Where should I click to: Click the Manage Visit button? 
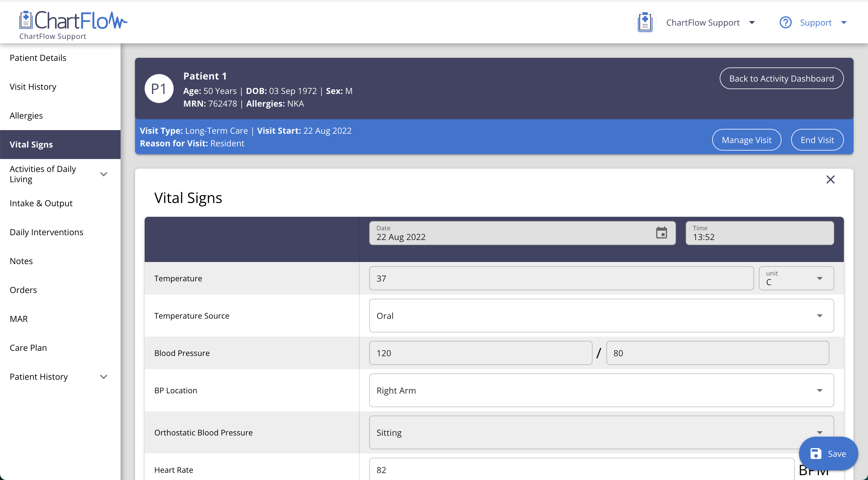(x=746, y=140)
